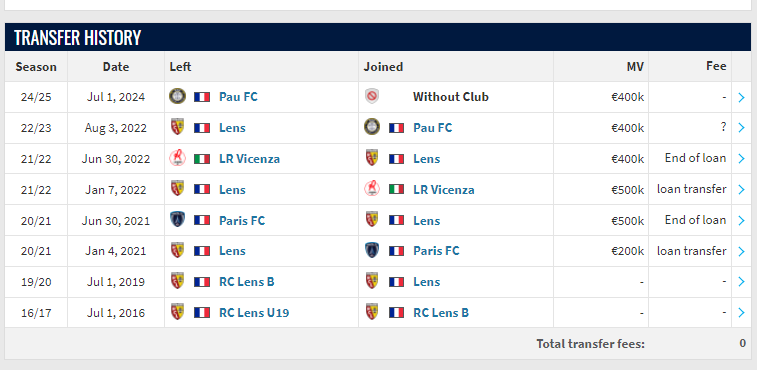757x370 pixels.
Task: Open details arrow for Aug 3, 2022 transfer
Action: pyautogui.click(x=742, y=128)
